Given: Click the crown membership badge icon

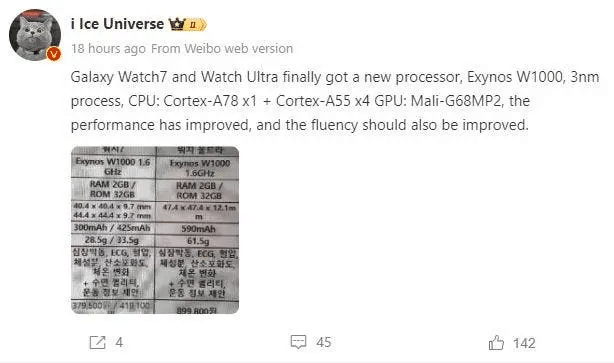Looking at the screenshot, I should (177, 24).
